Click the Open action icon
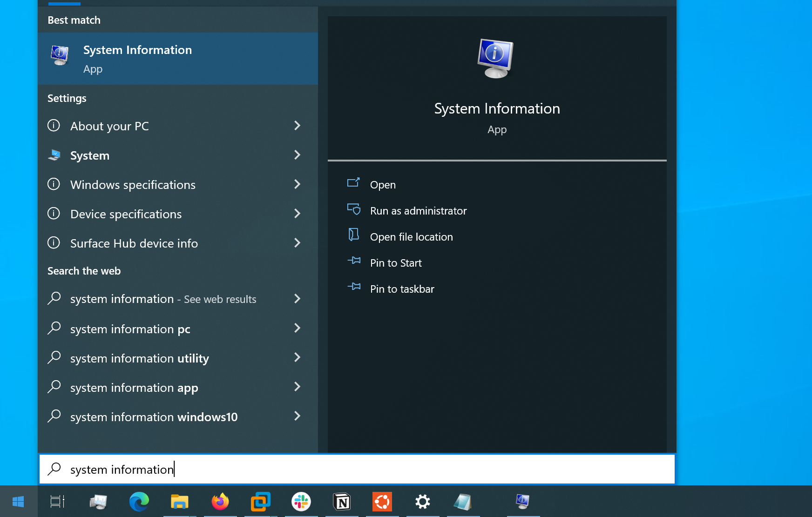The height and width of the screenshot is (517, 812). (x=353, y=182)
